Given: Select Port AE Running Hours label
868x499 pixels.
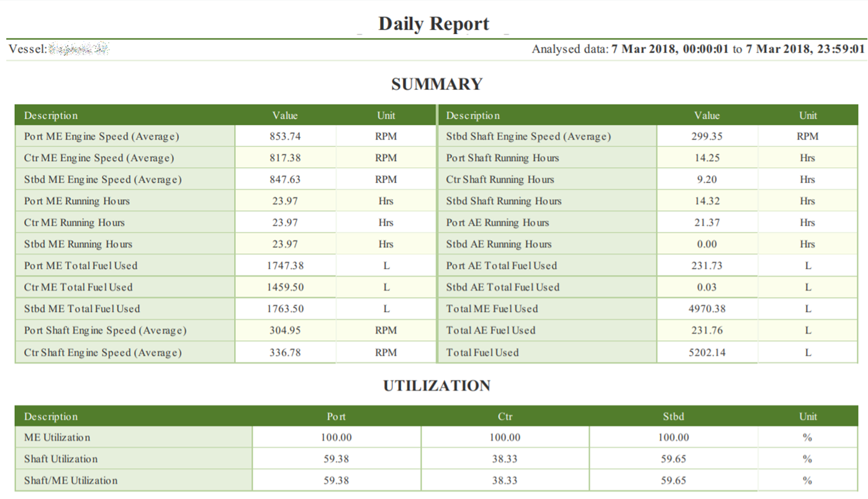Looking at the screenshot, I should coord(497,223).
